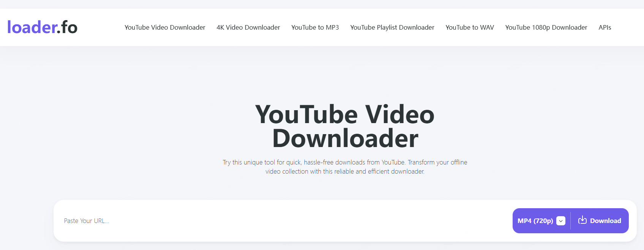Screen dimensions: 644x250
Task: Click the white chevron next to MP4 (720p)
Action: coord(561,221)
